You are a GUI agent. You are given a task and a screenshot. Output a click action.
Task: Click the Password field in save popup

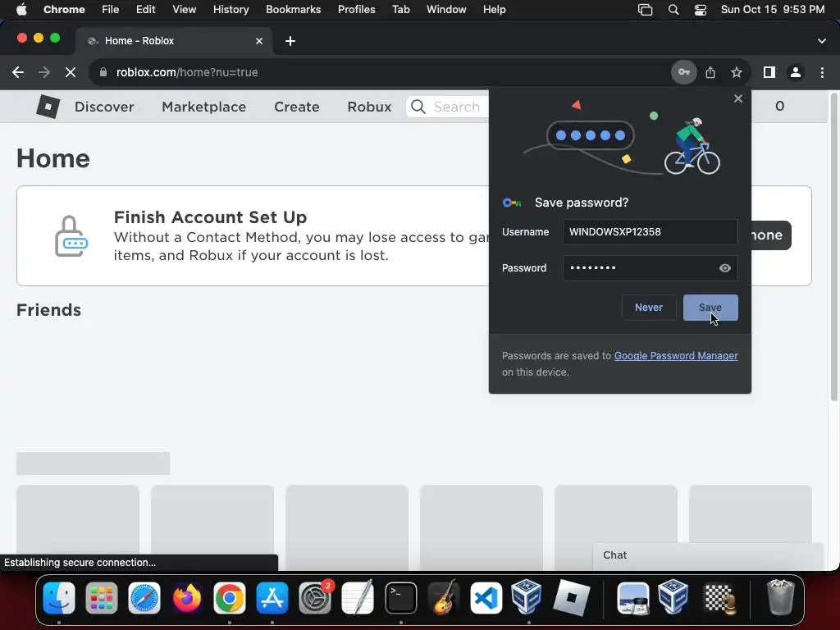coord(650,268)
